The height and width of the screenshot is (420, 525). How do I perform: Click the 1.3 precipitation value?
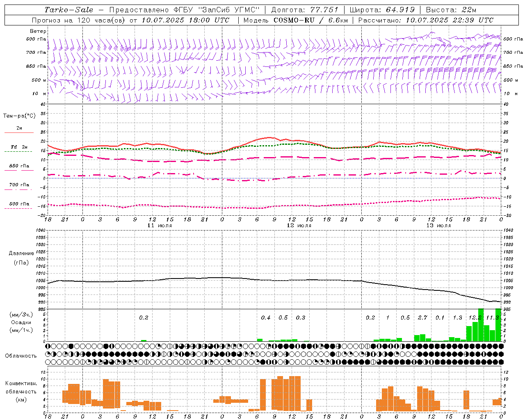(457, 317)
